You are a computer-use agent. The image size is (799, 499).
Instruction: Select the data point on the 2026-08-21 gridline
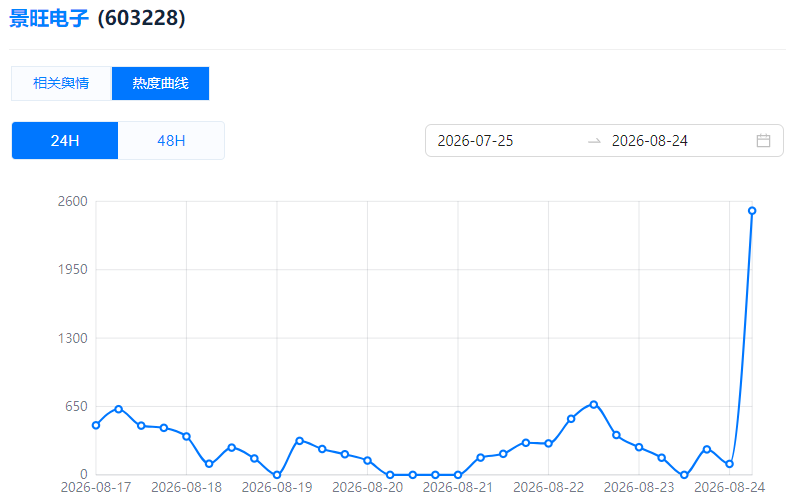[458, 475]
